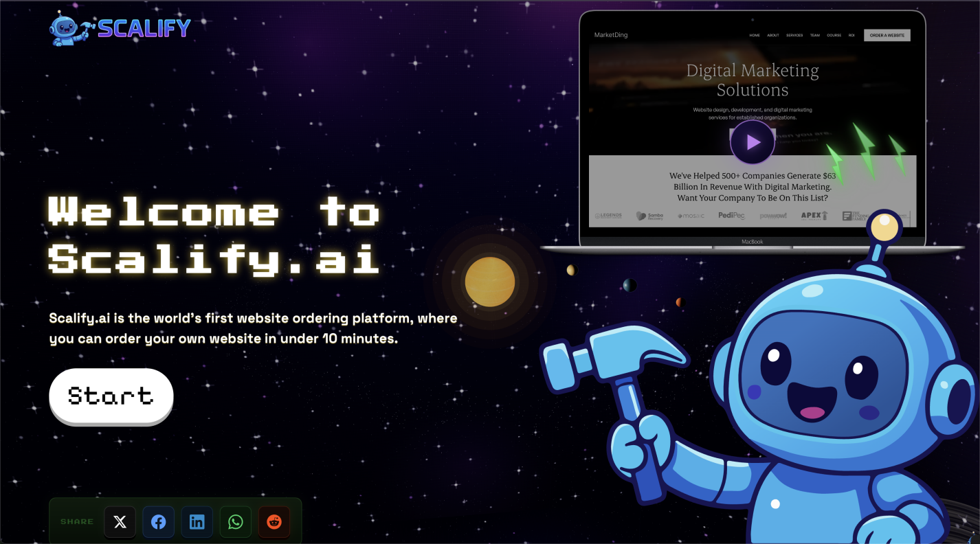980x544 pixels.
Task: Click the APEX client logo
Action: click(814, 216)
